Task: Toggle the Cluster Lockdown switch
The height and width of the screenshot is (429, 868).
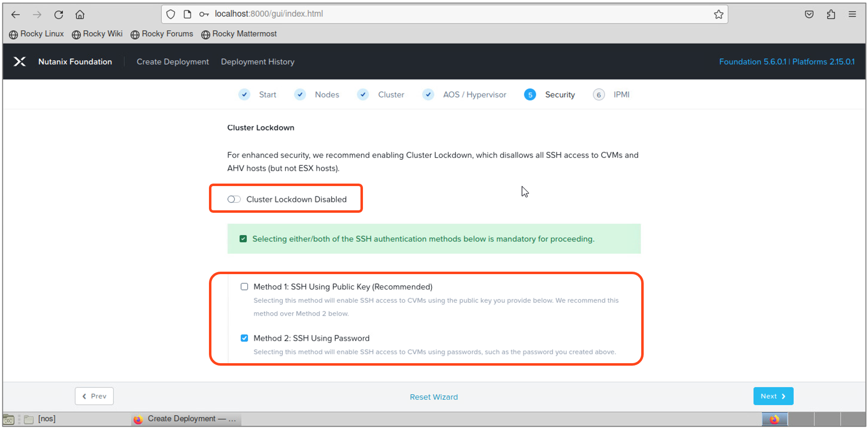Action: [x=234, y=199]
